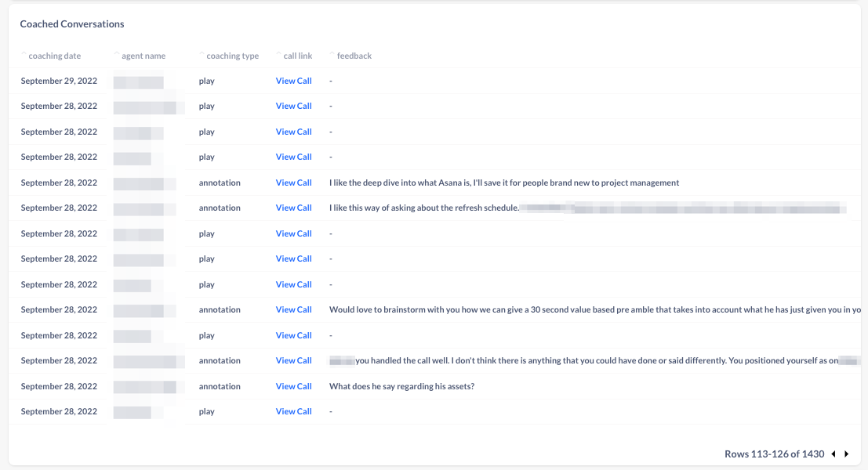Sort by the coaching date column
The width and height of the screenshot is (868, 470).
click(53, 56)
